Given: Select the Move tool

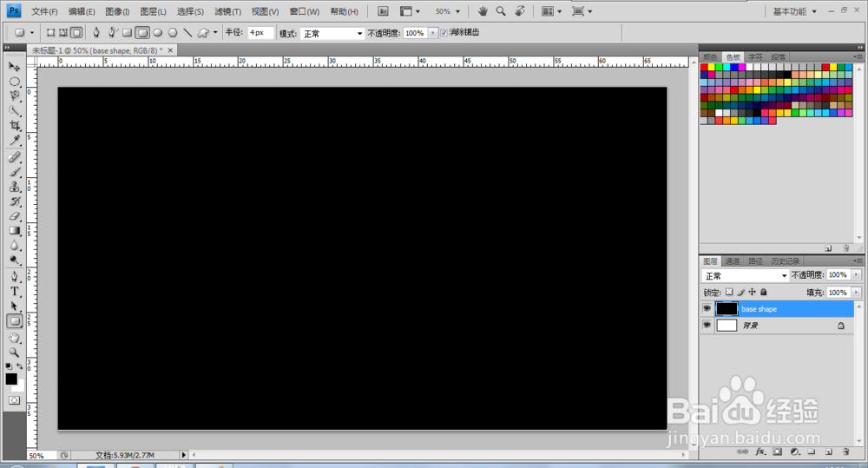Looking at the screenshot, I should point(15,67).
